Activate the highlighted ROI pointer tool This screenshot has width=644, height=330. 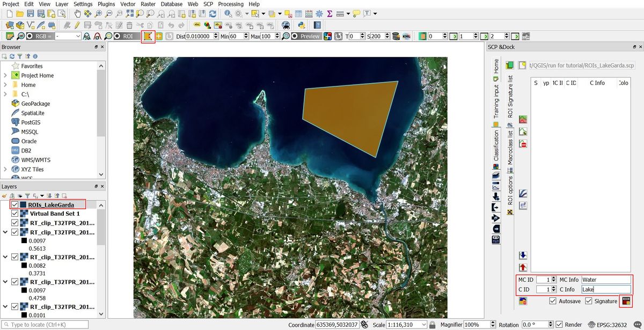148,36
